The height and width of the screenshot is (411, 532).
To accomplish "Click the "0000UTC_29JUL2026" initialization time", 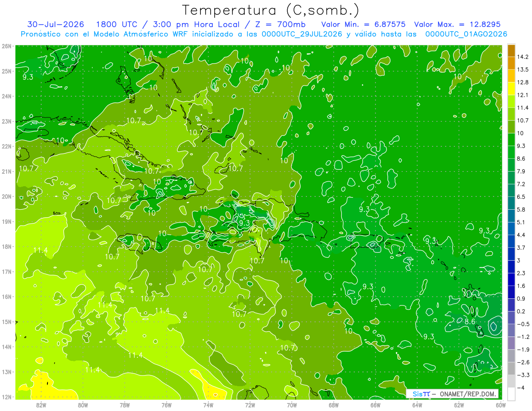I will [x=302, y=34].
